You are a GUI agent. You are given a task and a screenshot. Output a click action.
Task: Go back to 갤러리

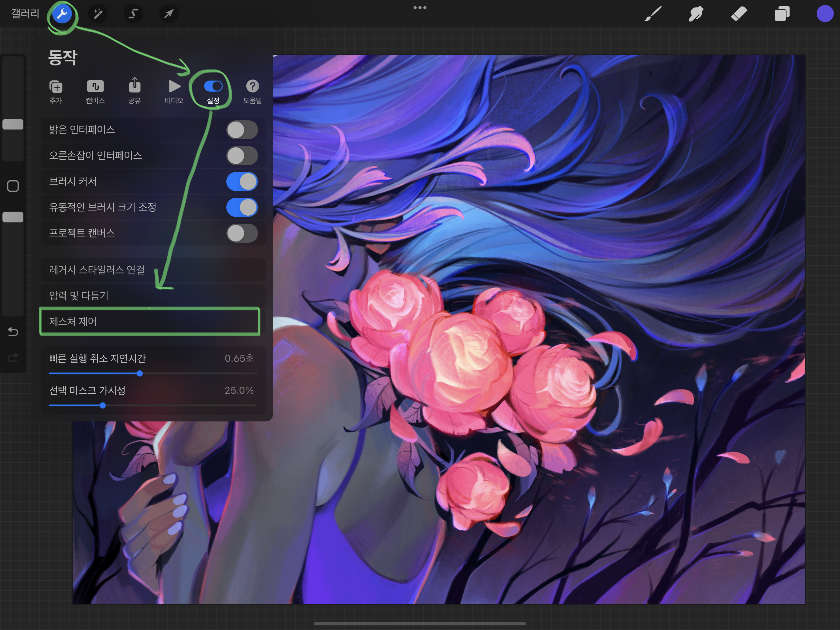tap(25, 14)
